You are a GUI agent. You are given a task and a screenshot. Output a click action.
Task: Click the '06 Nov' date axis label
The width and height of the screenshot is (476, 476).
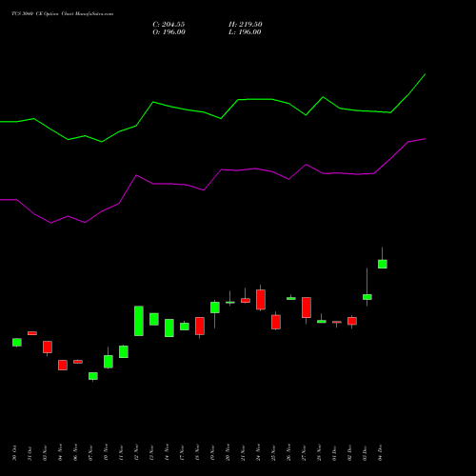coord(75,452)
